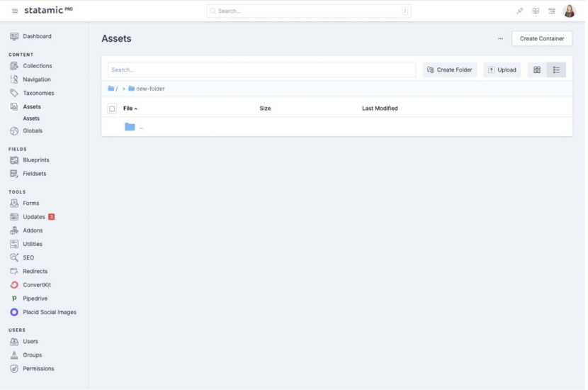
Task: Open the user avatar menu
Action: (x=570, y=11)
